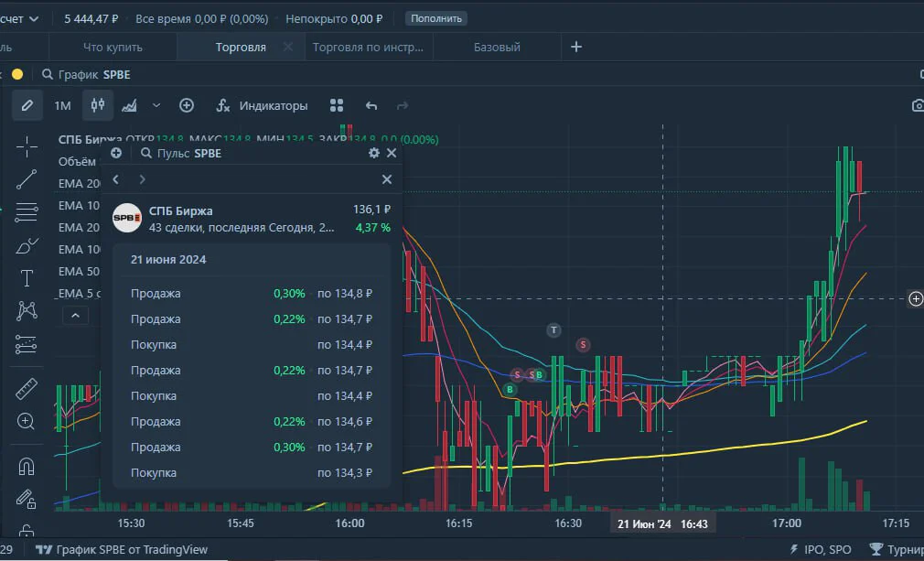
Task: Add a comparison symbol with the plus icon
Action: 187,105
